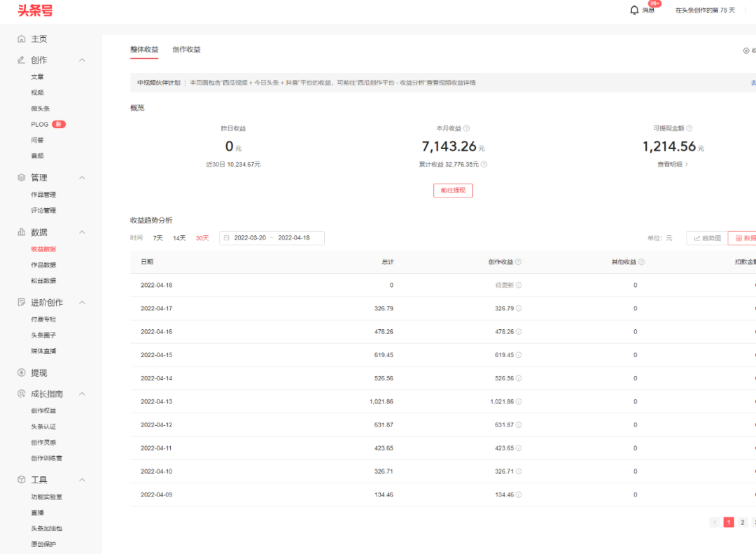Select the 7天 time range option
756x554 pixels.
[x=157, y=238]
